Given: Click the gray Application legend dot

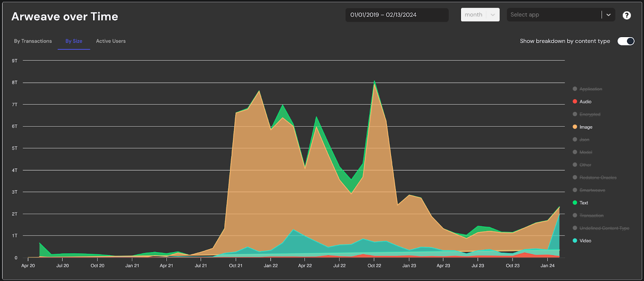Looking at the screenshot, I should point(575,89).
